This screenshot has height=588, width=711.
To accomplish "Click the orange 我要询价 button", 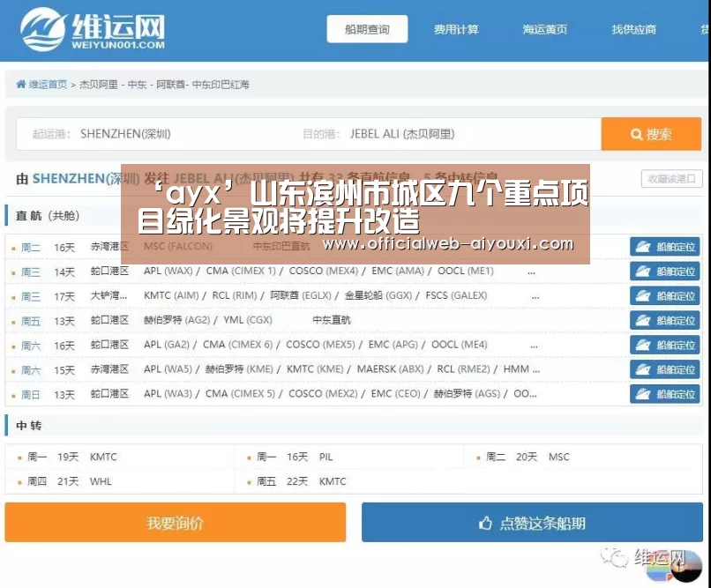I will pos(175,522).
